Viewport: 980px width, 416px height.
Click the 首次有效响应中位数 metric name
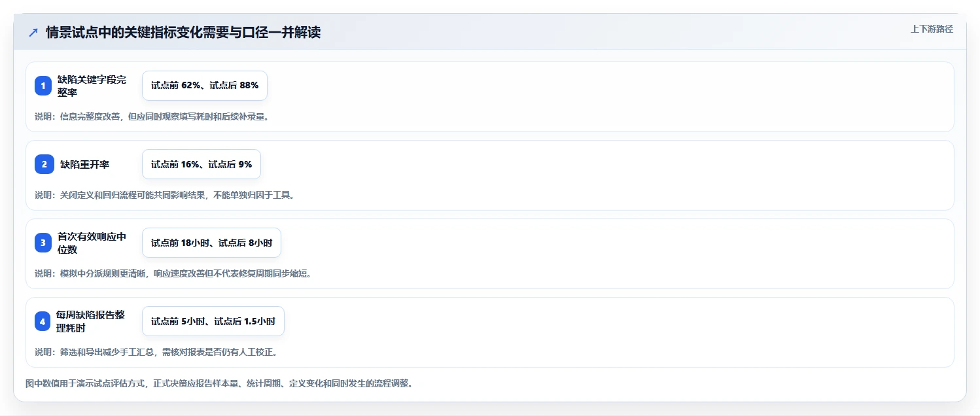92,243
